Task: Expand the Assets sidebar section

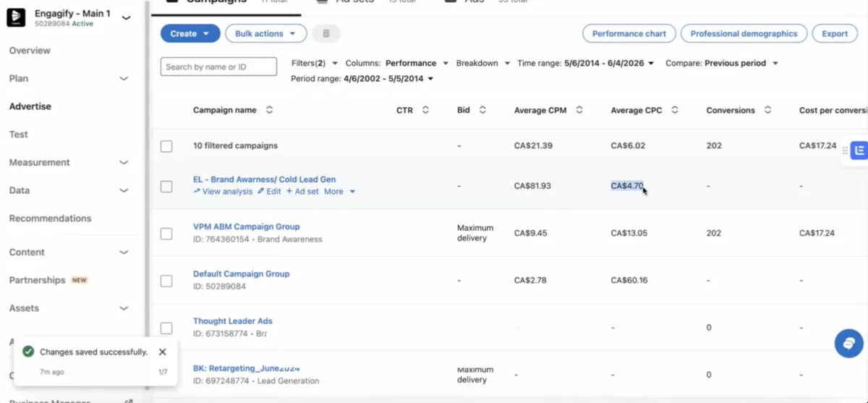Action: [x=124, y=308]
